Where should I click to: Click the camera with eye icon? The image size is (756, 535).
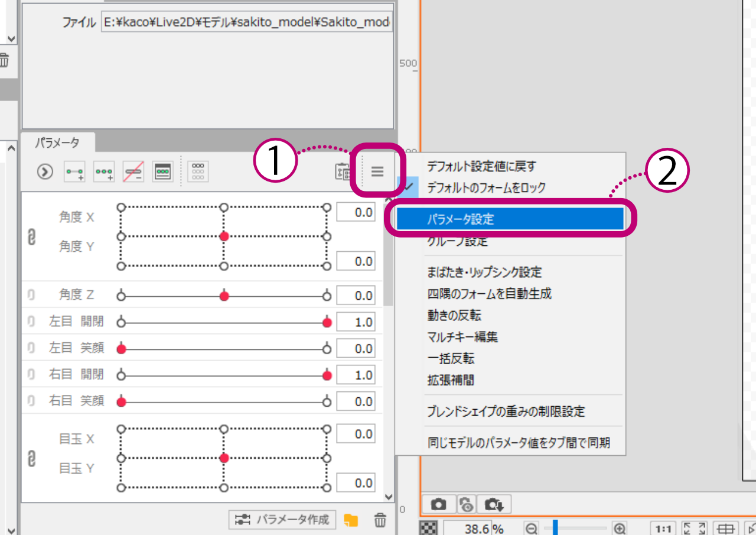pos(467,504)
